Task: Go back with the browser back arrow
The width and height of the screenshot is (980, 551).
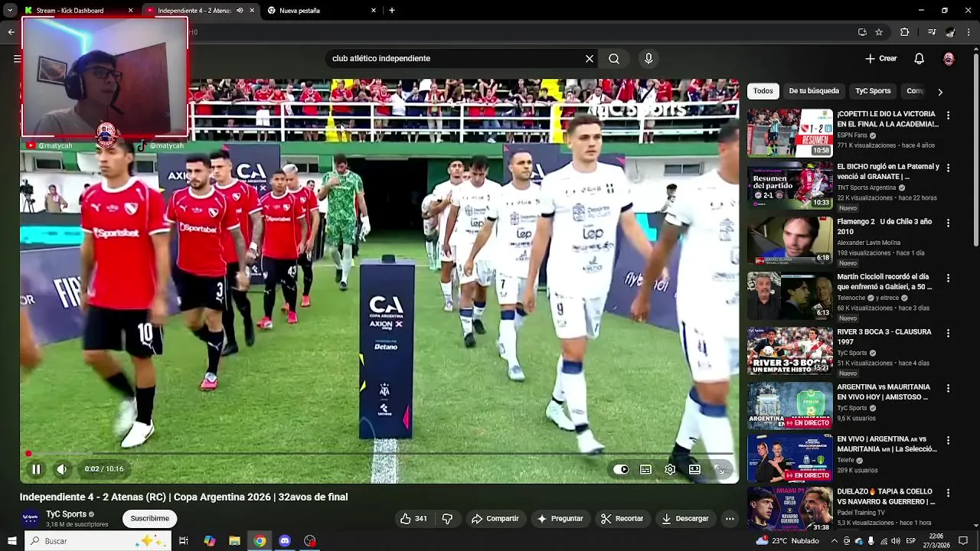Action: coord(11,32)
